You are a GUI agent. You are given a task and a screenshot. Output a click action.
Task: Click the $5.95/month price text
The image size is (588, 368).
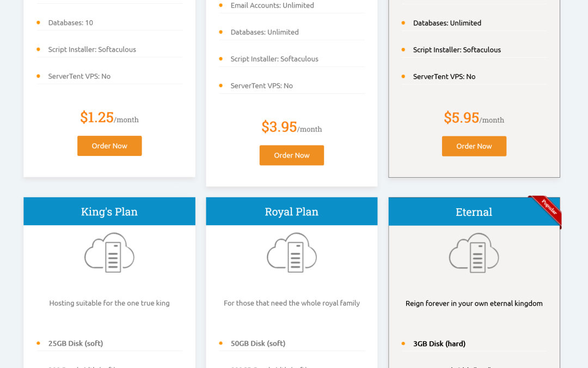coord(474,118)
